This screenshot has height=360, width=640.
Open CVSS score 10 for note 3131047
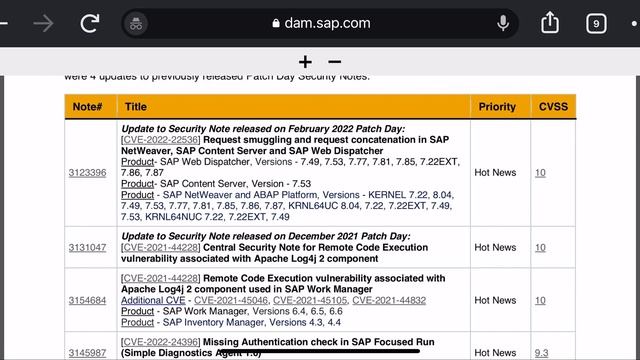click(540, 247)
